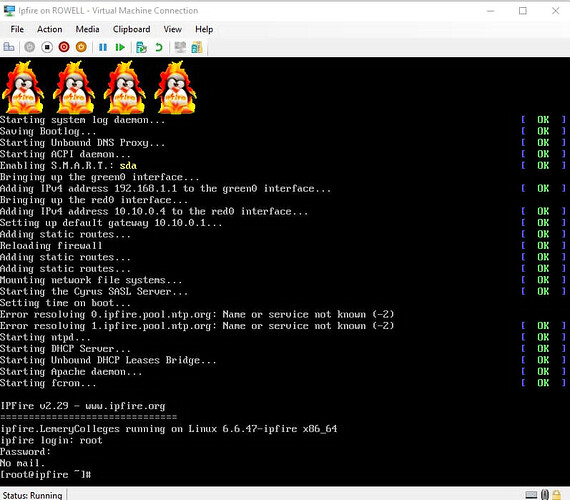Open the File menu
The width and height of the screenshot is (570, 500).
[17, 29]
